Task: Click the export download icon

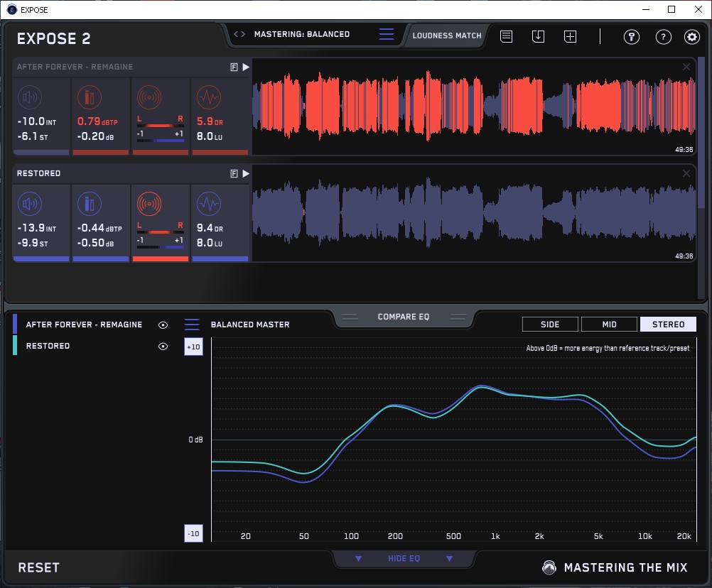Action: (538, 36)
